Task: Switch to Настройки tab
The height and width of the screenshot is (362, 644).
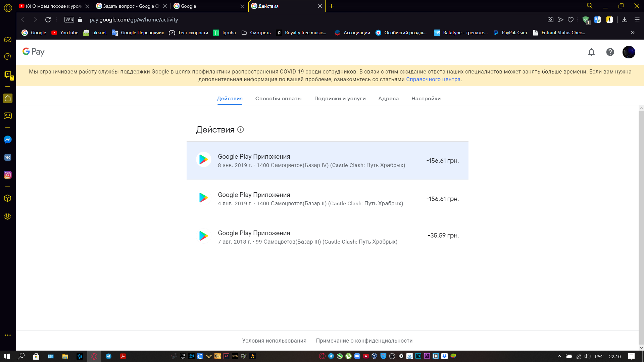Action: 426,99
